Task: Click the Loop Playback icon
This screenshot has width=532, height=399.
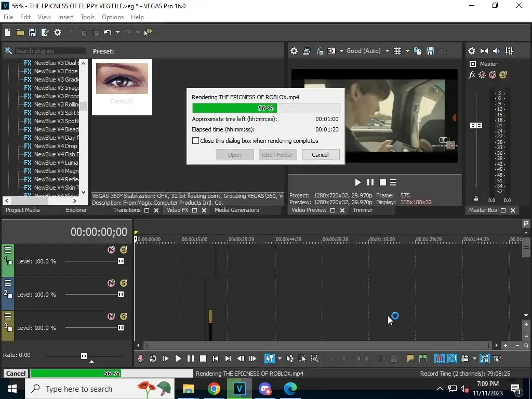Action: point(153,358)
